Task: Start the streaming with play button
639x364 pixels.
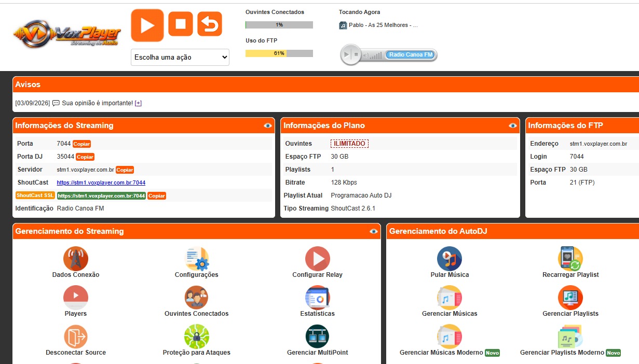Action: pyautogui.click(x=147, y=25)
